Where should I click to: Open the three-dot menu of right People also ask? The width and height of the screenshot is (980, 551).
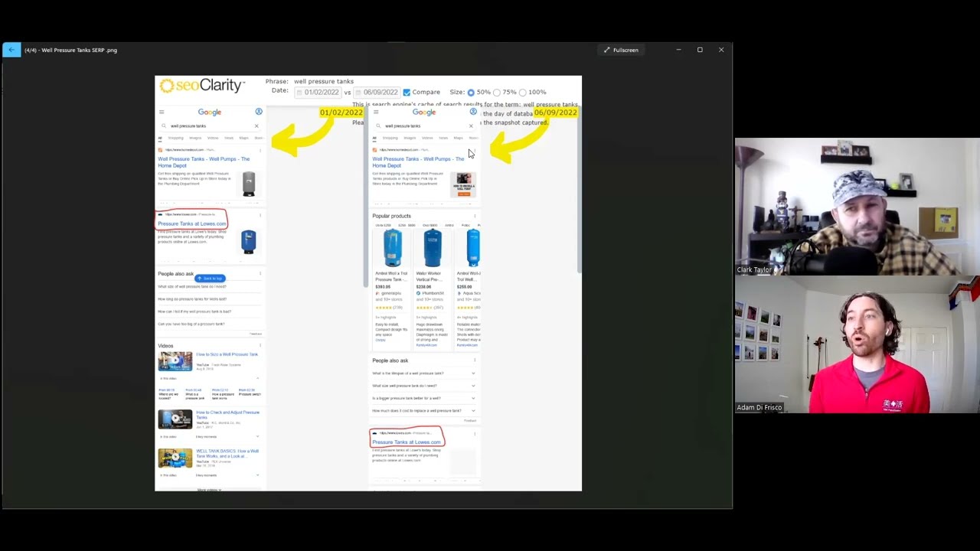tap(475, 360)
